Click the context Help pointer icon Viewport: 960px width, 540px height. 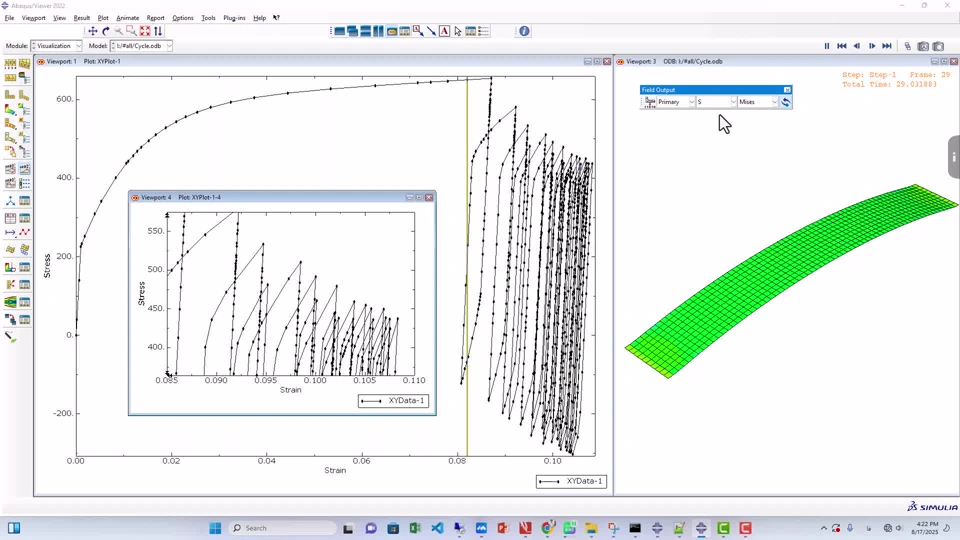(276, 18)
